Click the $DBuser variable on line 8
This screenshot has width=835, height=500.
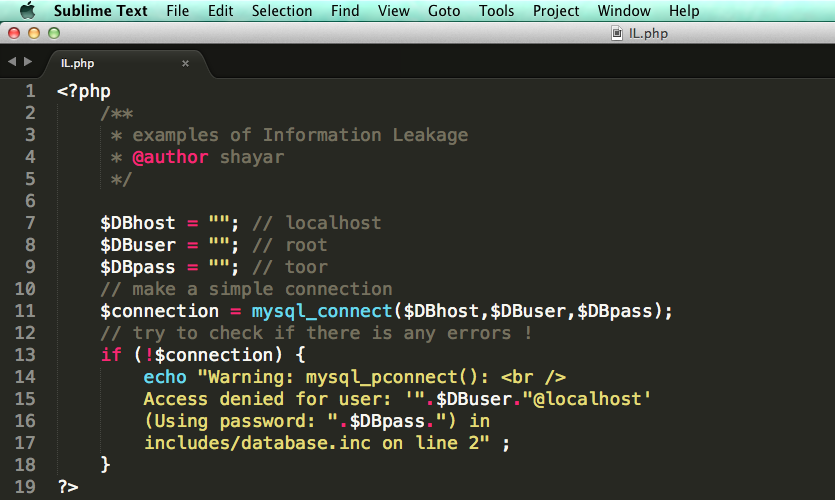click(x=137, y=245)
